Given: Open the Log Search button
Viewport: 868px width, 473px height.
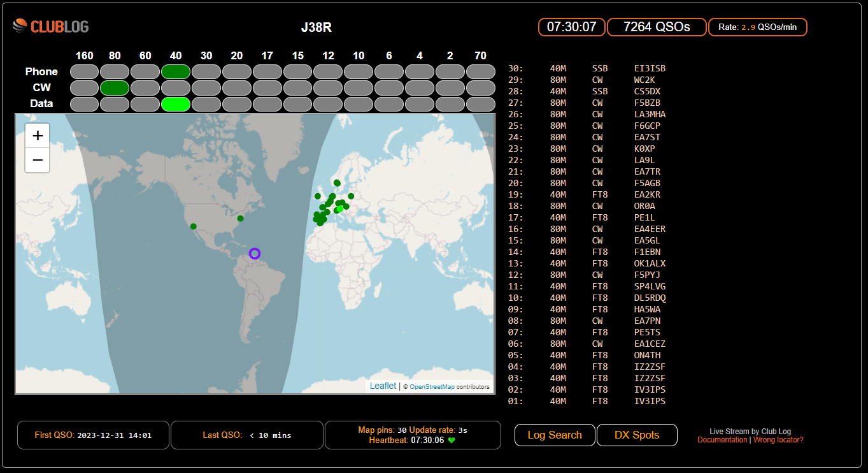Looking at the screenshot, I should [x=555, y=435].
